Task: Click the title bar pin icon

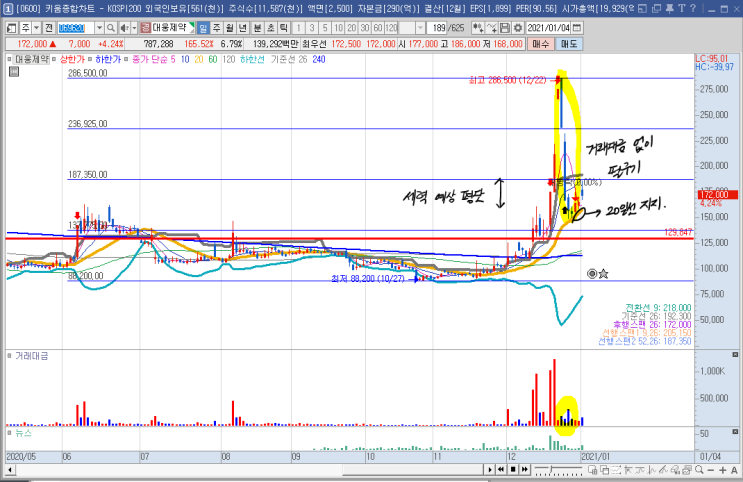Action: pyautogui.click(x=670, y=9)
